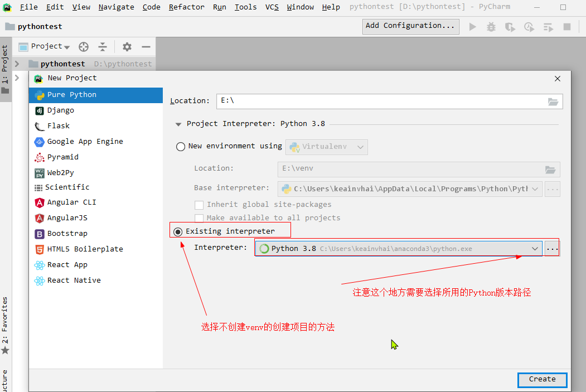The height and width of the screenshot is (392, 586).
Task: Open the Edit menu
Action: (55, 7)
